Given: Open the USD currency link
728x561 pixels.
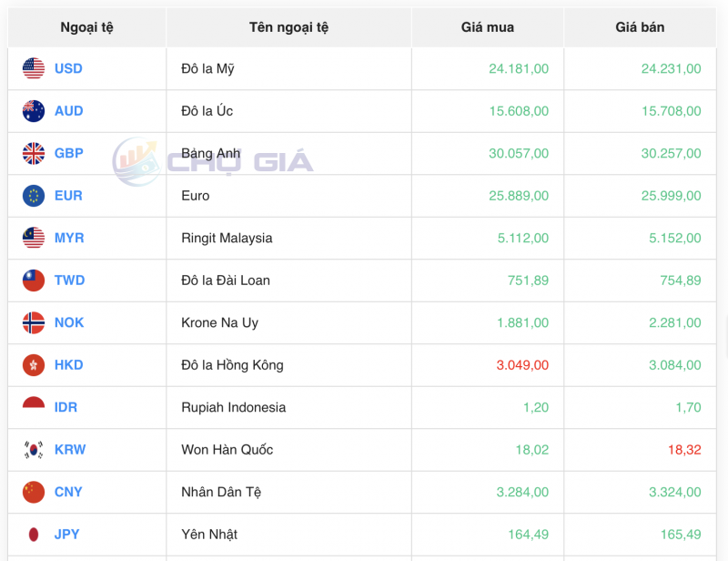Looking at the screenshot, I should [70, 68].
